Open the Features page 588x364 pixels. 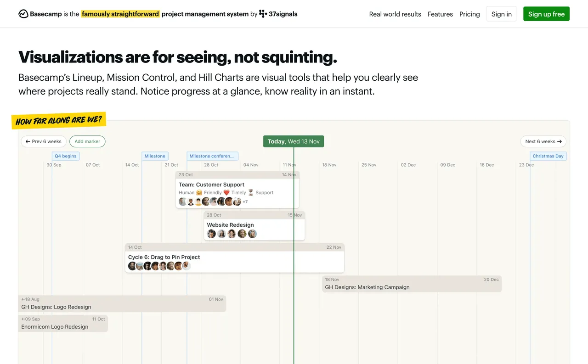point(440,14)
